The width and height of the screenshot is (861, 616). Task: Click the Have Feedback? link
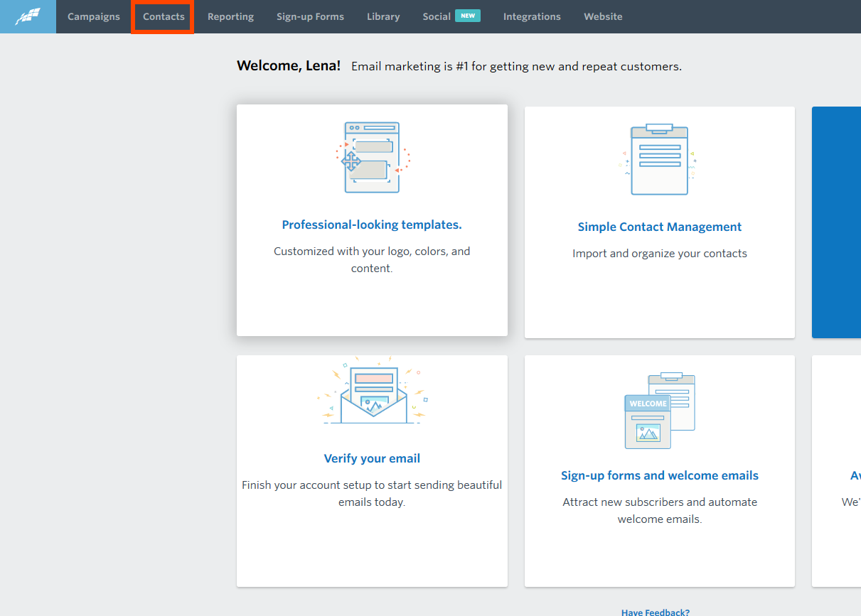[x=655, y=612]
